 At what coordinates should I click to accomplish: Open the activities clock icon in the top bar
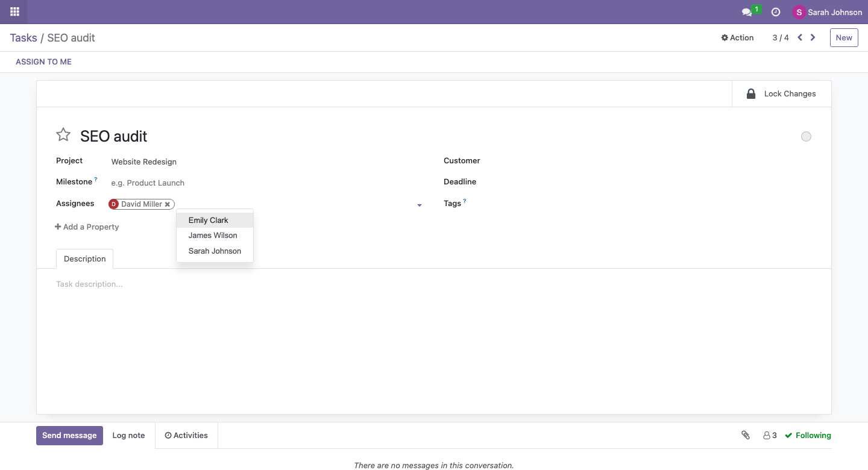click(x=776, y=12)
